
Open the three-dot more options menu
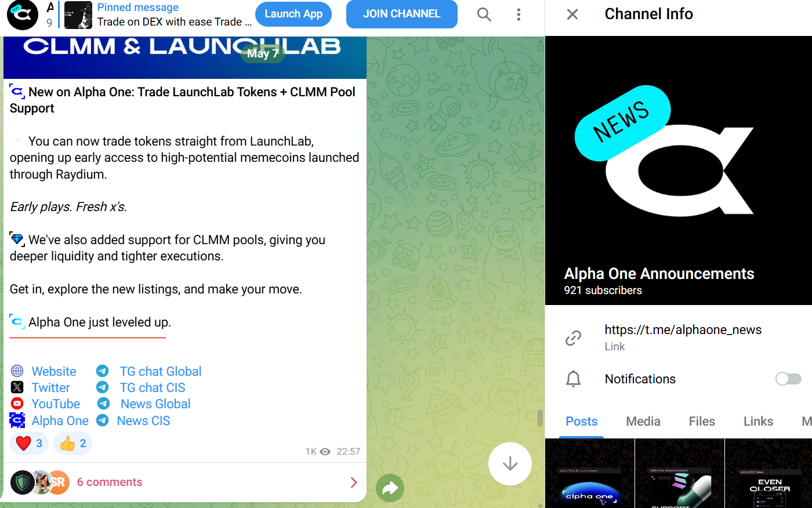519,14
